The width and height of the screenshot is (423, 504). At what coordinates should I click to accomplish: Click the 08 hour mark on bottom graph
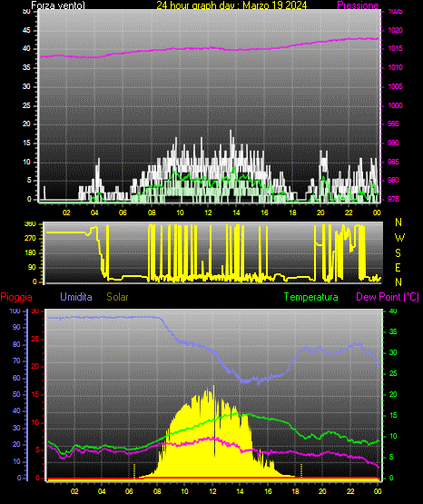point(157,491)
